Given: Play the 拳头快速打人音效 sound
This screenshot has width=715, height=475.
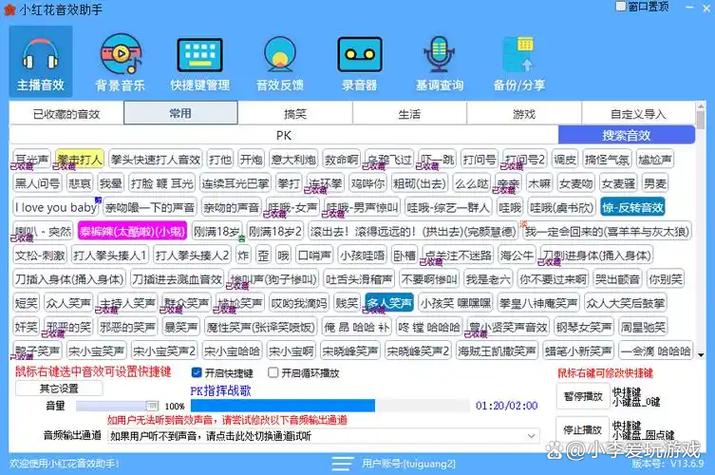Looking at the screenshot, I should point(155,159).
